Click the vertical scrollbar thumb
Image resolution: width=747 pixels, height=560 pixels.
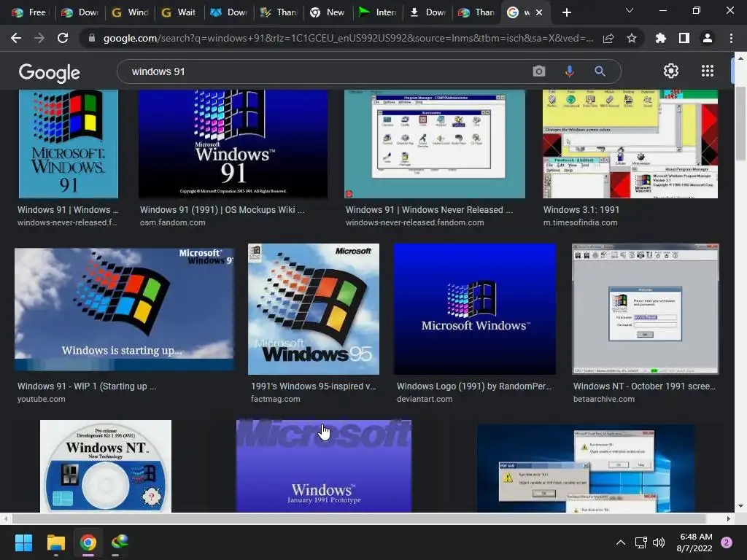click(740, 122)
